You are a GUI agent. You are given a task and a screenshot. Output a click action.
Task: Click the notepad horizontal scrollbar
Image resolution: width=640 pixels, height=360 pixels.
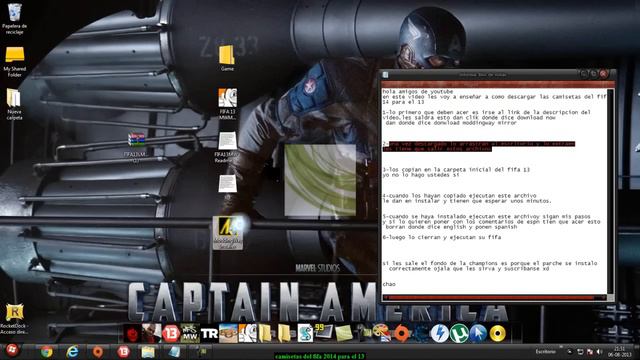(x=494, y=298)
